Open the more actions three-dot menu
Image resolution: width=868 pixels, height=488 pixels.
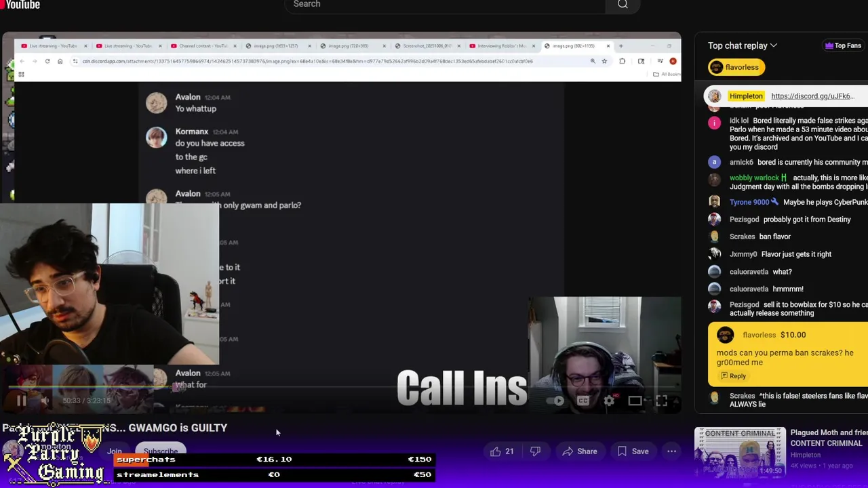pyautogui.click(x=671, y=451)
